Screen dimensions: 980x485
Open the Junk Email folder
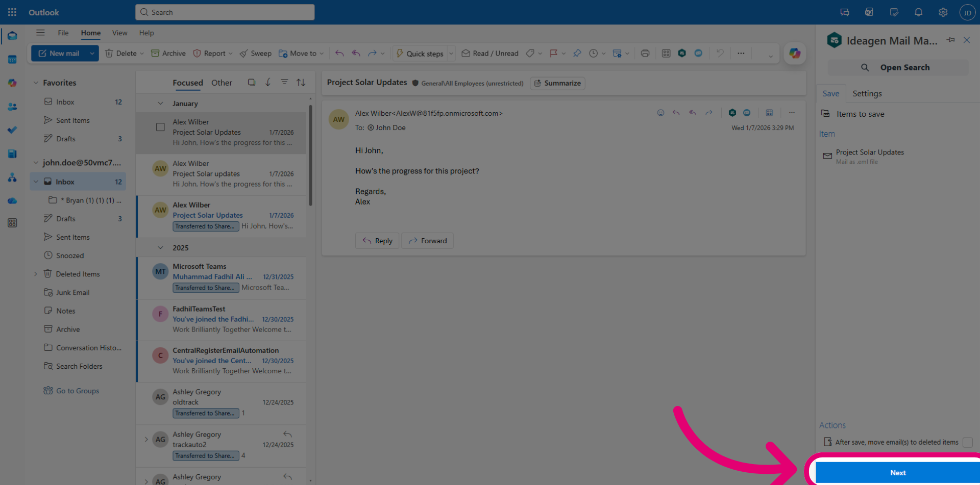[72, 292]
